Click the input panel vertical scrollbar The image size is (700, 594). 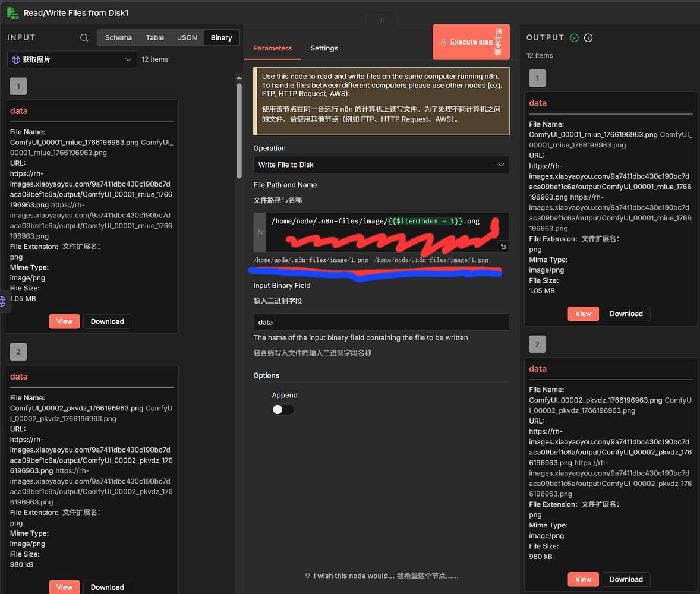click(x=239, y=131)
